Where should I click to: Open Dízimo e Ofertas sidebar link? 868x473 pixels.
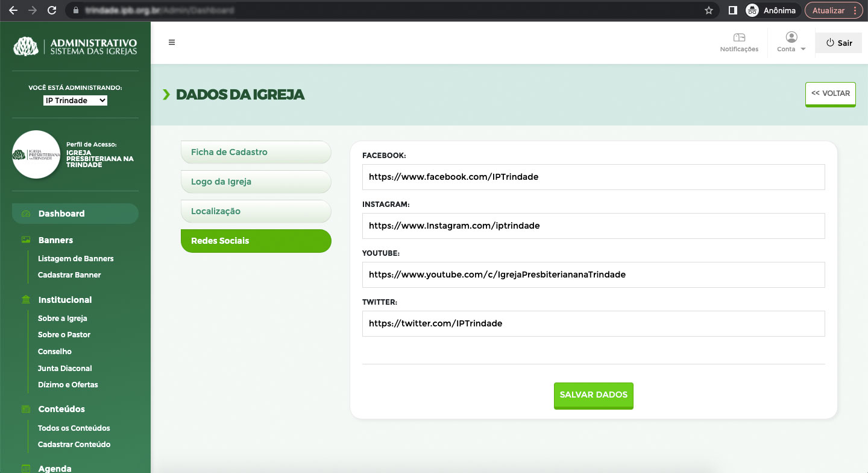point(68,384)
